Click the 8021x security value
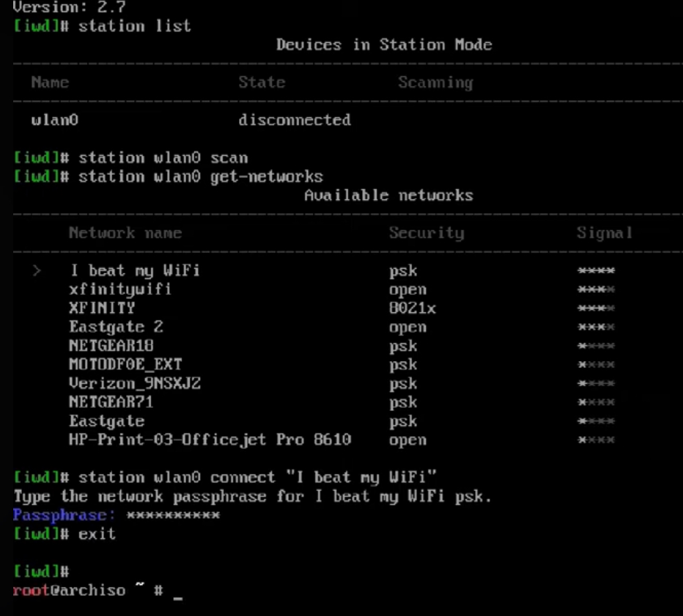This screenshot has width=683, height=616. (412, 308)
